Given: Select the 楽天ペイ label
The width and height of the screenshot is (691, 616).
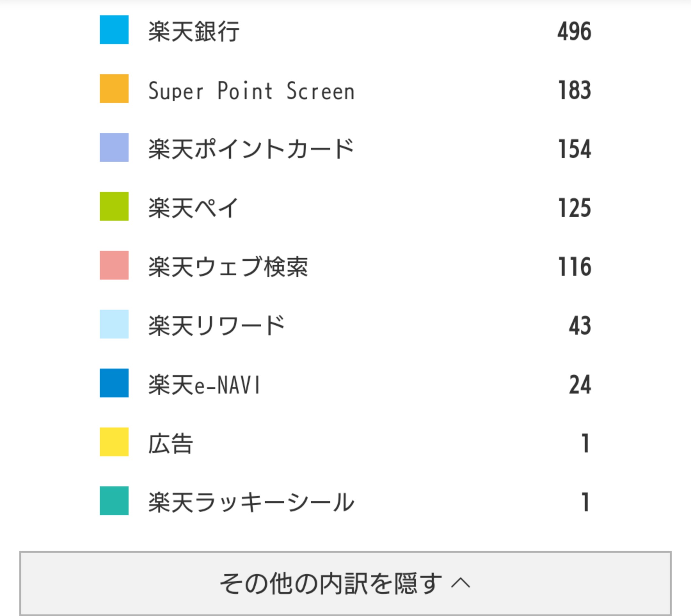Looking at the screenshot, I should [194, 208].
